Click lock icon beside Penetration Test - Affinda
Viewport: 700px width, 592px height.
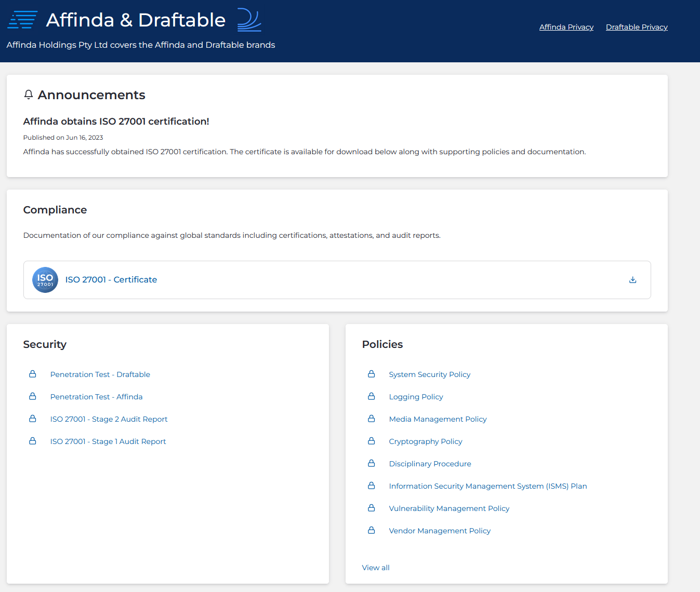coord(33,396)
